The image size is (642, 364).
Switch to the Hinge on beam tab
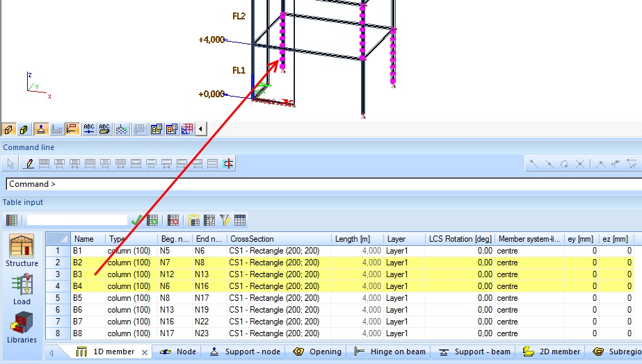click(391, 351)
